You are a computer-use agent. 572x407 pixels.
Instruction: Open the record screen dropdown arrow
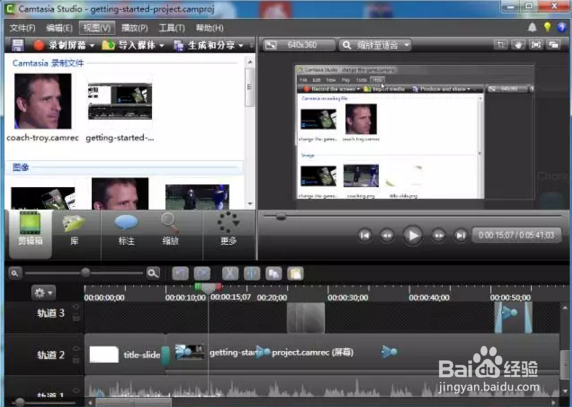click(92, 46)
